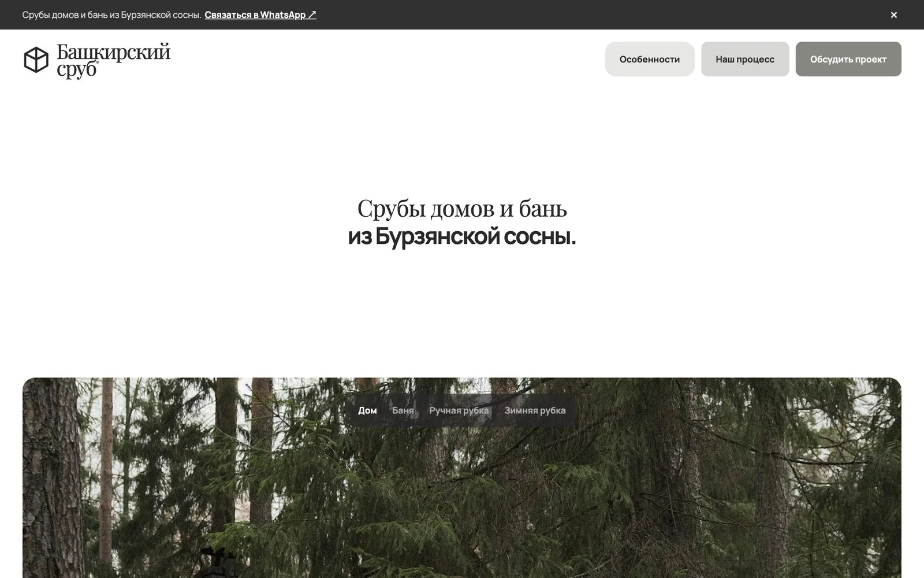The image size is (924, 578).
Task: Open the WhatsApp contact link
Action: [x=260, y=15]
